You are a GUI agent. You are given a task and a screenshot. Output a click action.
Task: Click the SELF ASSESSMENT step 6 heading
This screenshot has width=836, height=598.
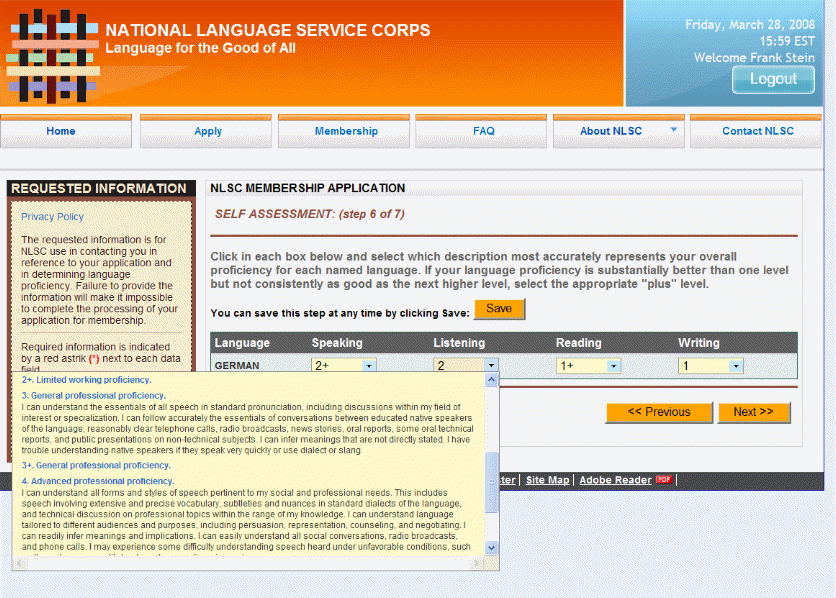tap(310, 214)
